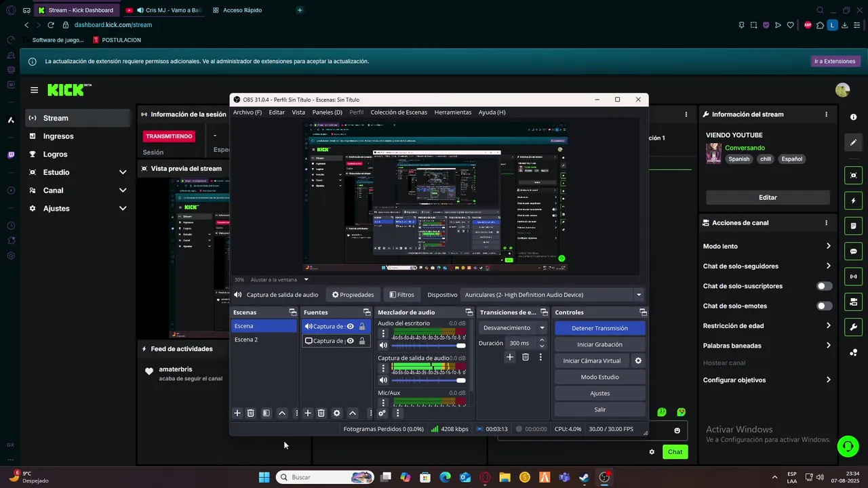Open Archivo (F) menu in OBS
Image resolution: width=868 pixels, height=488 pixels.
pos(248,112)
